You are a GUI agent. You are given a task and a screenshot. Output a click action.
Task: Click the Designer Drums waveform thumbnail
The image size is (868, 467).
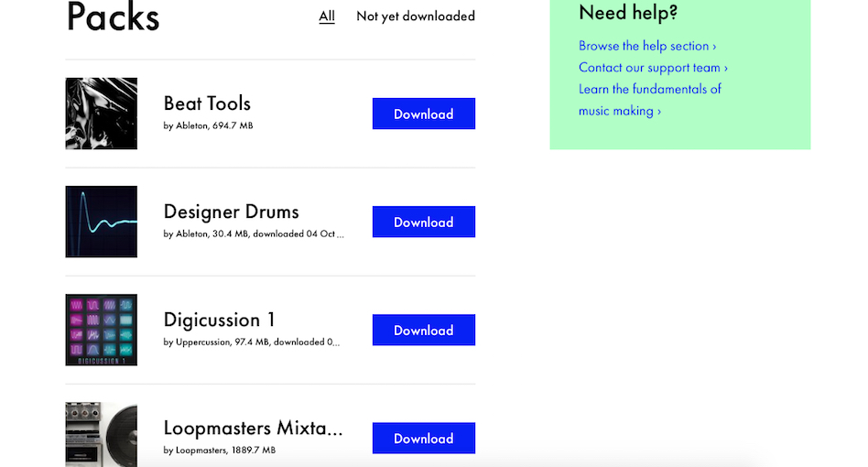coord(102,222)
